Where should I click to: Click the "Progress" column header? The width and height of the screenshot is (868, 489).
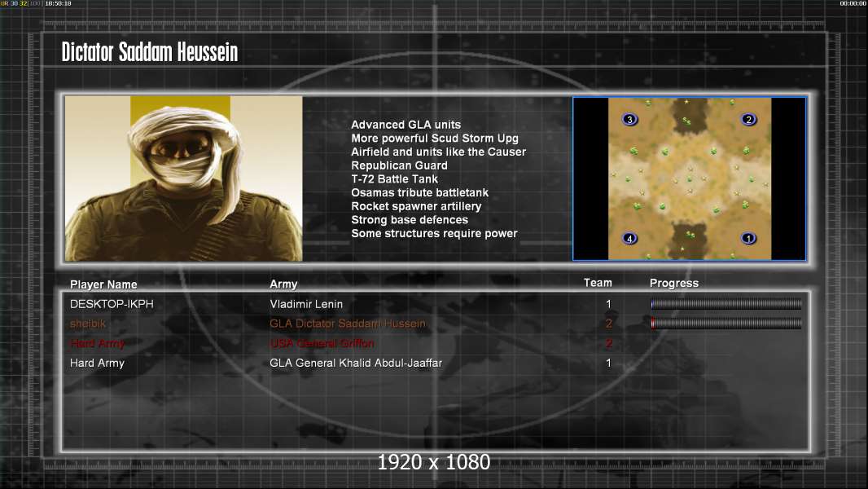point(673,284)
